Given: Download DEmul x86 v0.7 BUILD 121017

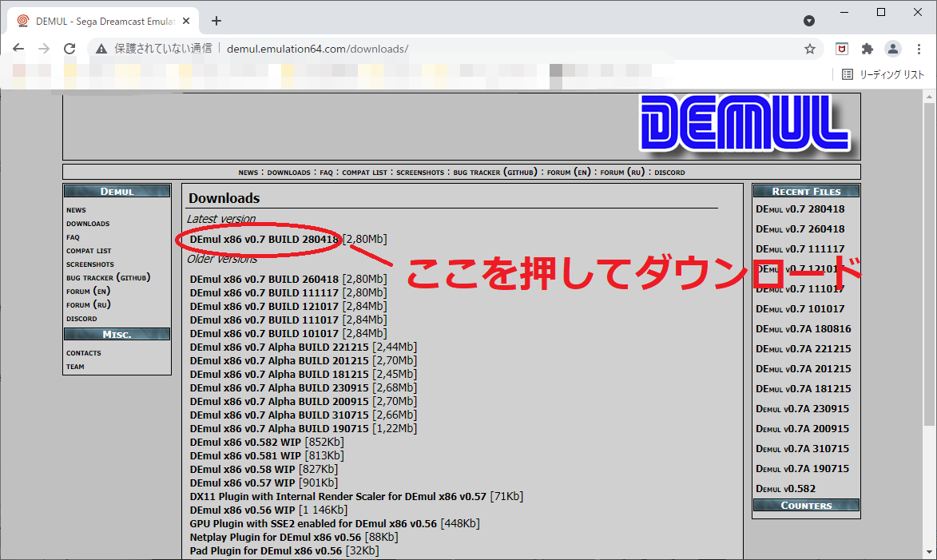Looking at the screenshot, I should 264,306.
